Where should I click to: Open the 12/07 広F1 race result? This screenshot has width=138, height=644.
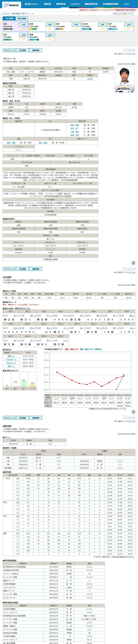tap(33, 340)
